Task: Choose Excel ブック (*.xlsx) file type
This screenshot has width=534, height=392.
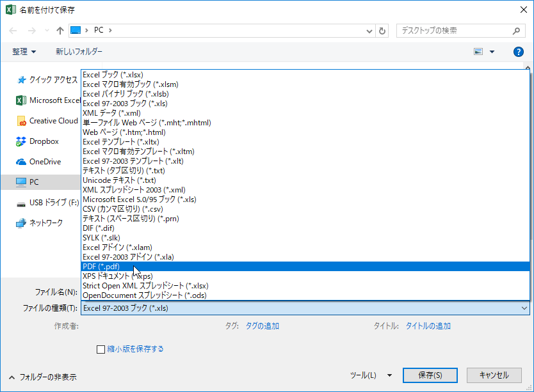Action: pyautogui.click(x=305, y=75)
